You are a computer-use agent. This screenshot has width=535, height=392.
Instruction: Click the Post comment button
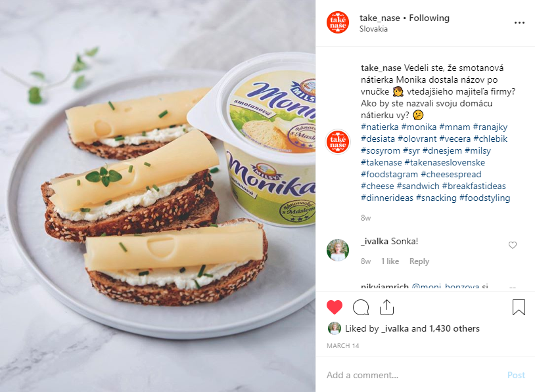[516, 376]
